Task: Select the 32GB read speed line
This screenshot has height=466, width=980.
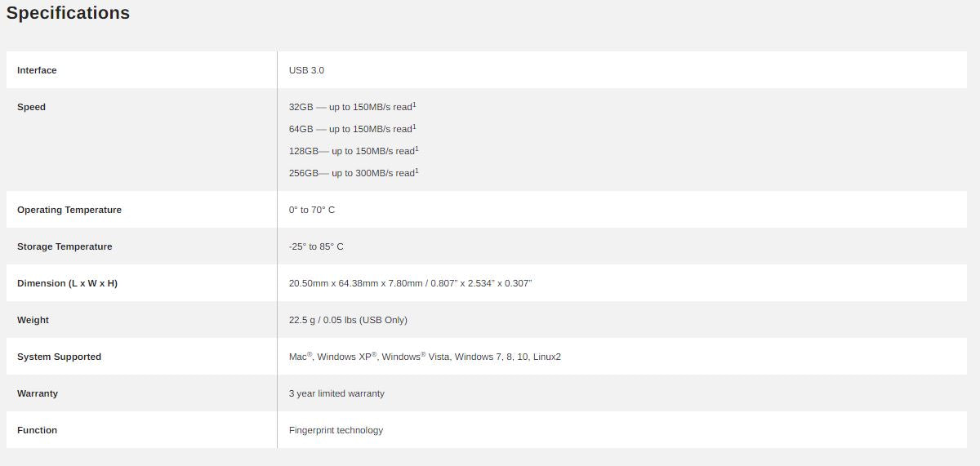Action: coord(352,107)
